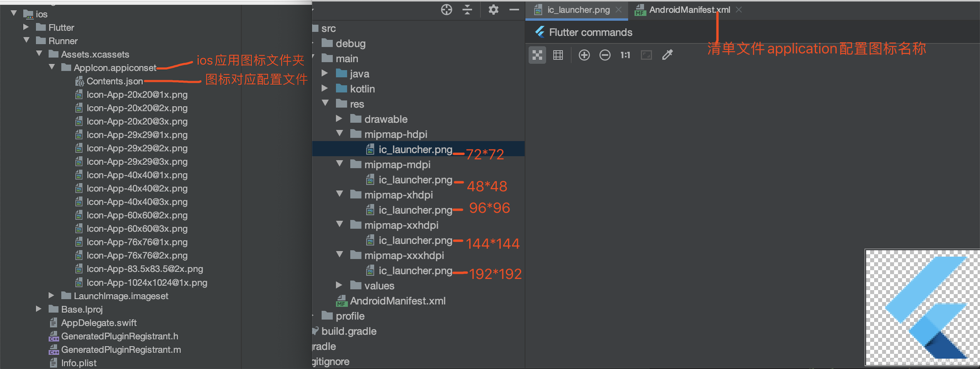Collapse the mipmap-mdpi folder
This screenshot has width=980, height=369.
click(340, 164)
